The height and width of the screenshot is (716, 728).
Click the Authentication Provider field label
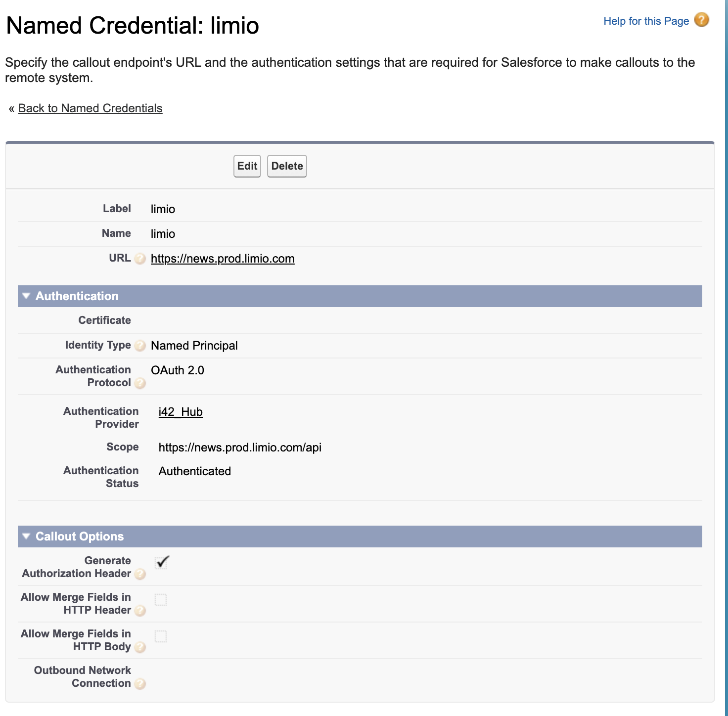(x=101, y=418)
